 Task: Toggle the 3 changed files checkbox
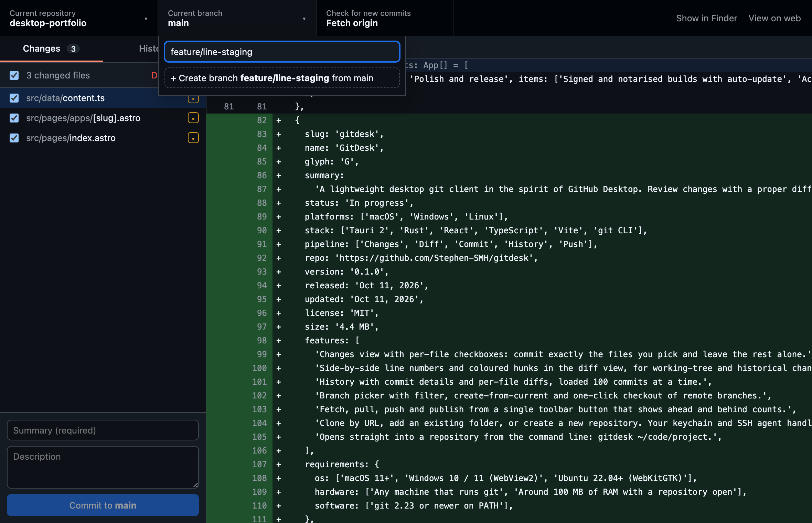pyautogui.click(x=14, y=75)
